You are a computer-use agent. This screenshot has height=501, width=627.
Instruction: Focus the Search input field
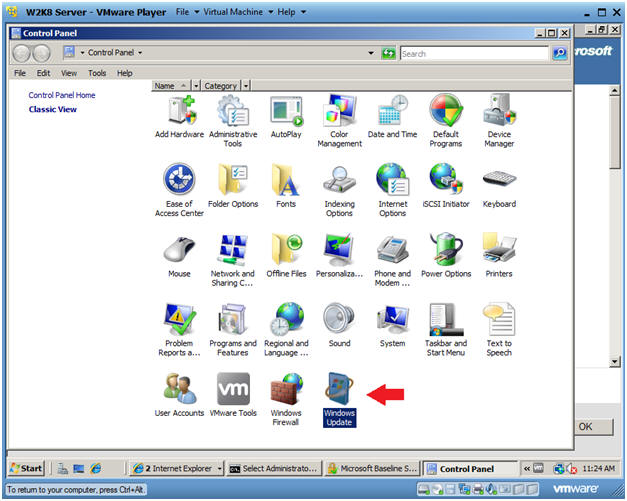point(474,54)
